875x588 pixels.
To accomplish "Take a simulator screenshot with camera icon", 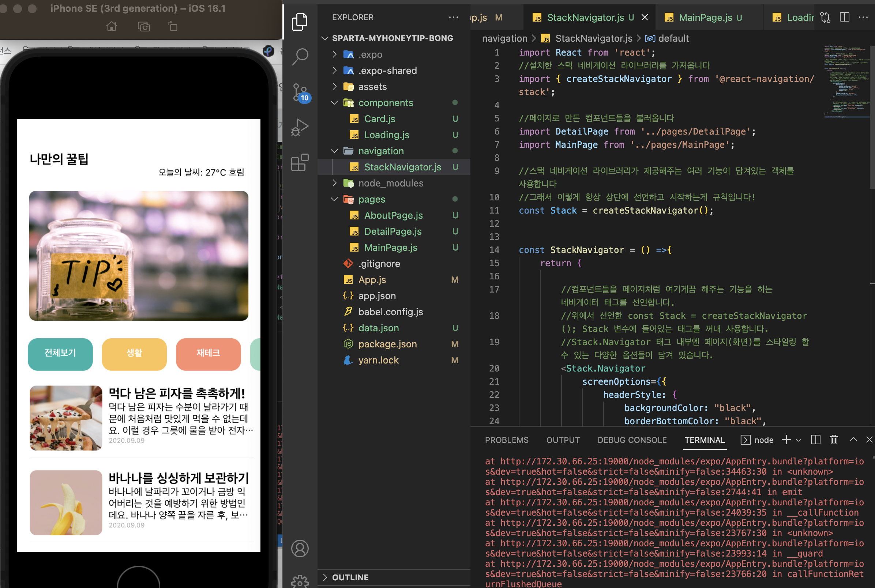I will (x=144, y=26).
